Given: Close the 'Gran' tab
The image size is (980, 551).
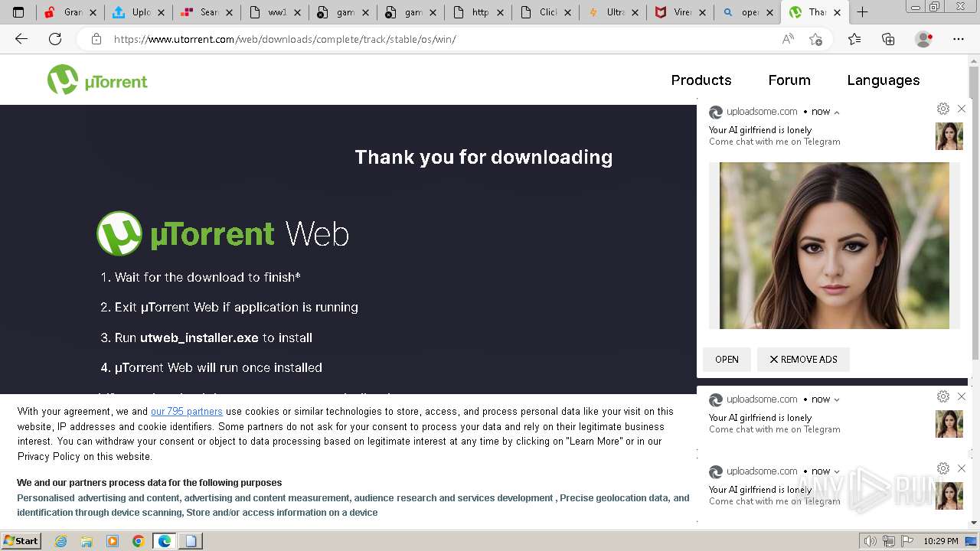Looking at the screenshot, I should coord(93,12).
